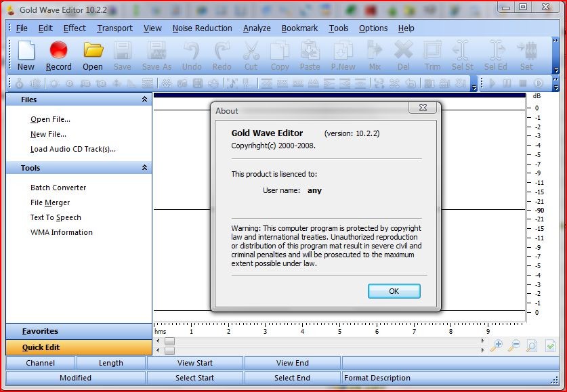Switch to the Favorites panel

pos(79,331)
